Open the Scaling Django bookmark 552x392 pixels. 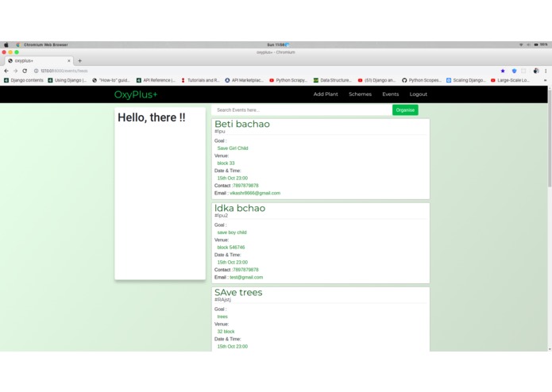tap(466, 80)
